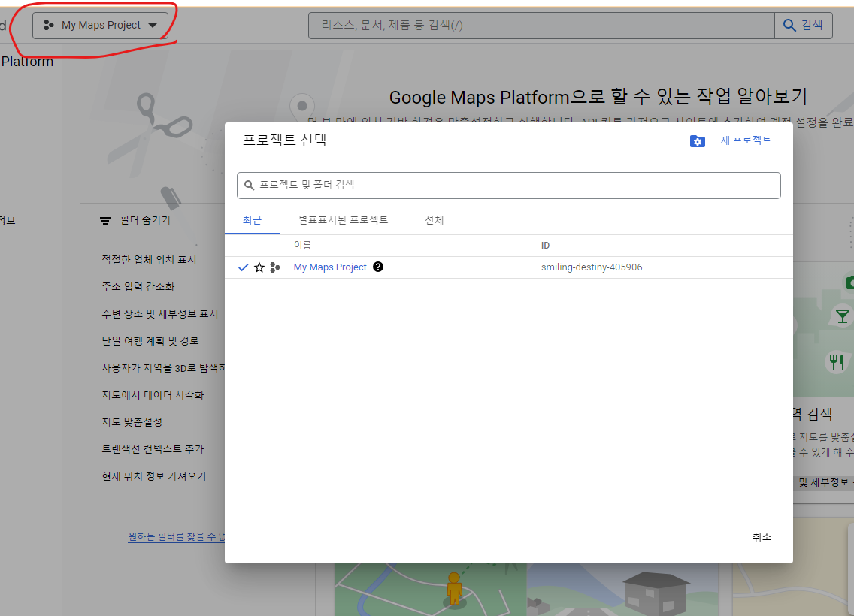Click the 이름 column header

tap(303, 246)
